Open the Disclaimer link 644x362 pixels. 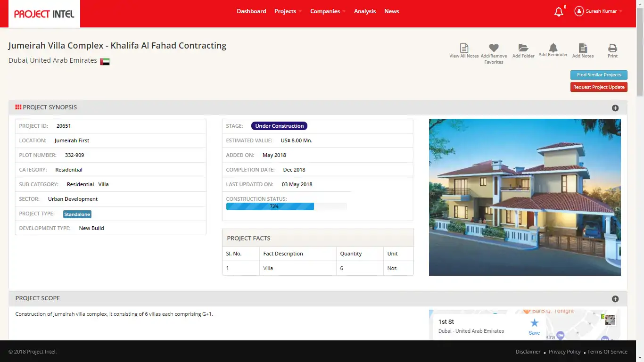528,352
